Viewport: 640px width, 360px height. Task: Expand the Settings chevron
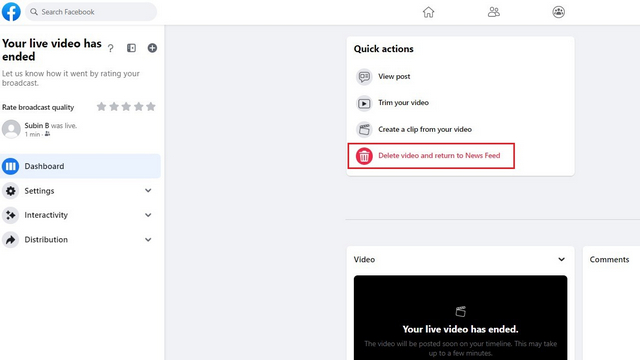pyautogui.click(x=148, y=191)
